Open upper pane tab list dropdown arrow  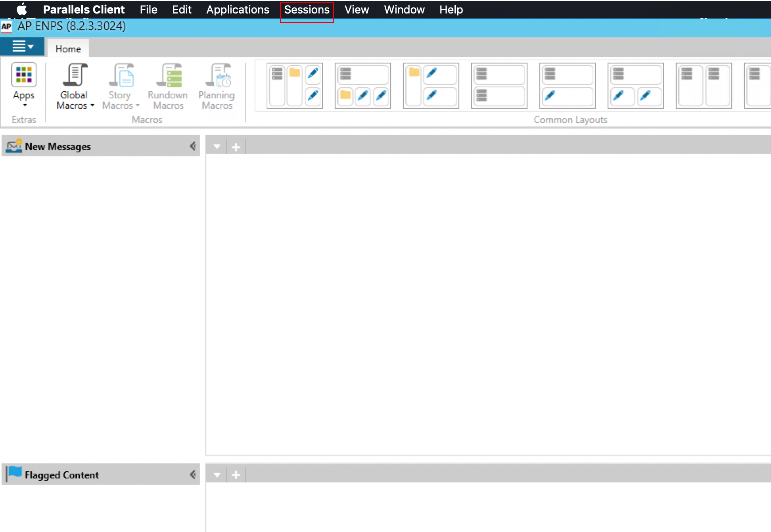tap(217, 147)
